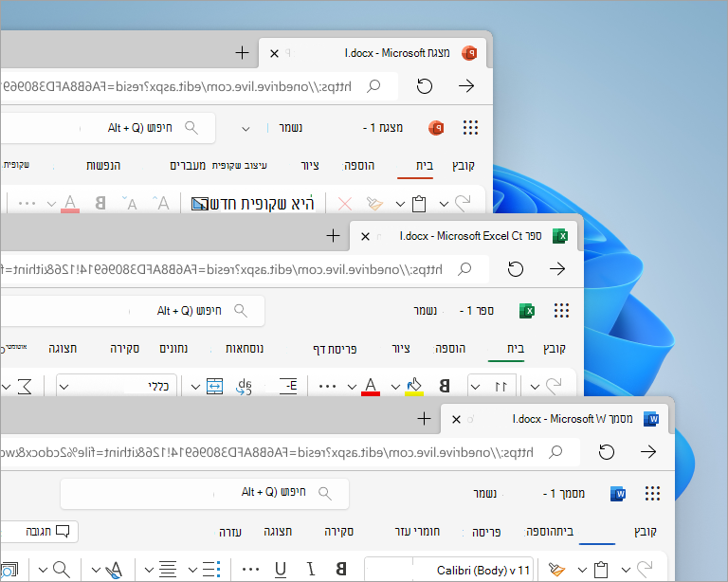Click Wrap Text icon in Excel toolbar
The height and width of the screenshot is (582, 728).
point(244,386)
